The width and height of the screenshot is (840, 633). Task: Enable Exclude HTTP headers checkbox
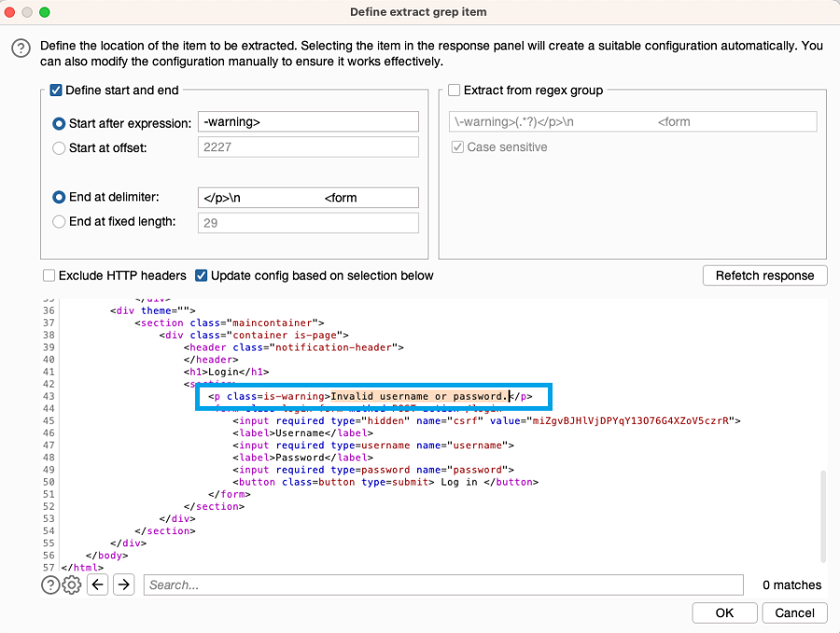click(49, 275)
